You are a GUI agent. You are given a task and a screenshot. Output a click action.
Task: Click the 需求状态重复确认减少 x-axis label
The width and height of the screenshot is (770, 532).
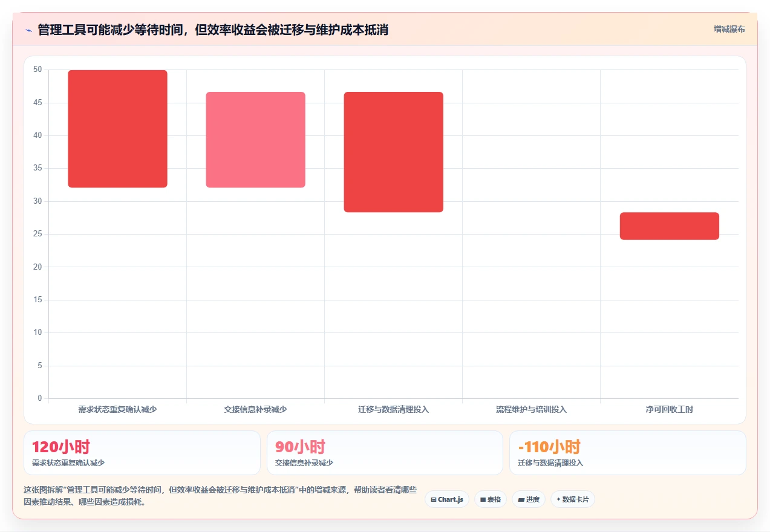[117, 409]
